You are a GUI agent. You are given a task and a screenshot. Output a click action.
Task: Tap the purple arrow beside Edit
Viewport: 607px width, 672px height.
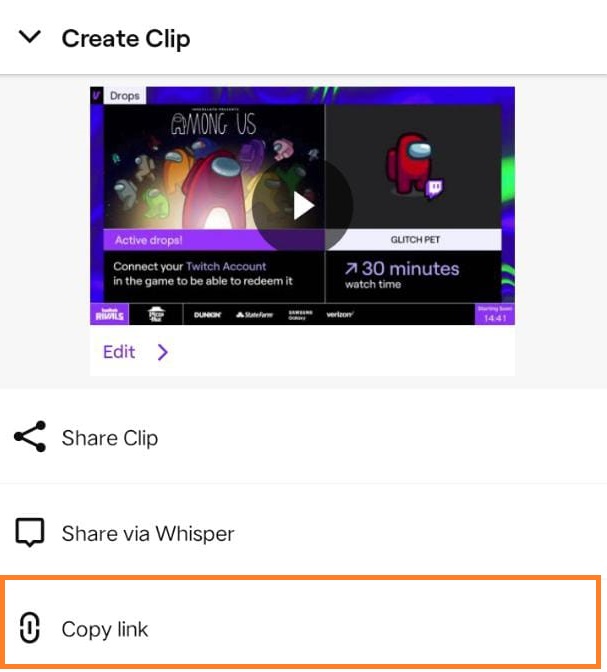[x=162, y=352]
